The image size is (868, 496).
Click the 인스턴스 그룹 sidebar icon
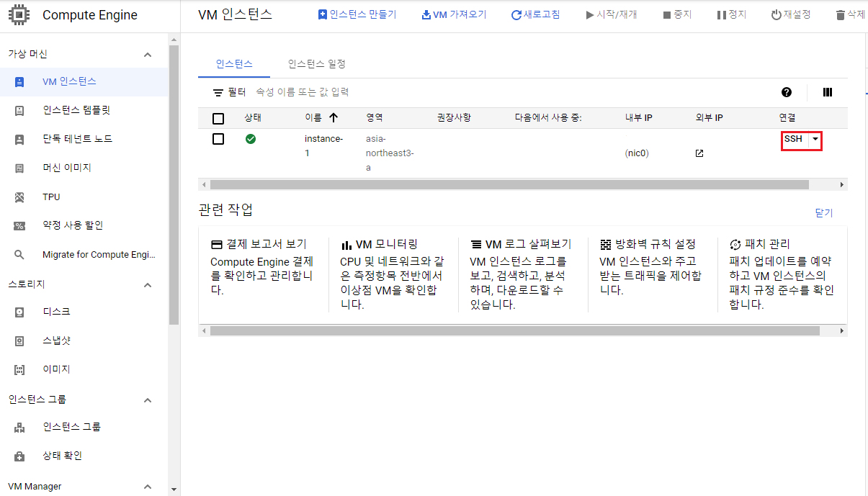(x=19, y=428)
